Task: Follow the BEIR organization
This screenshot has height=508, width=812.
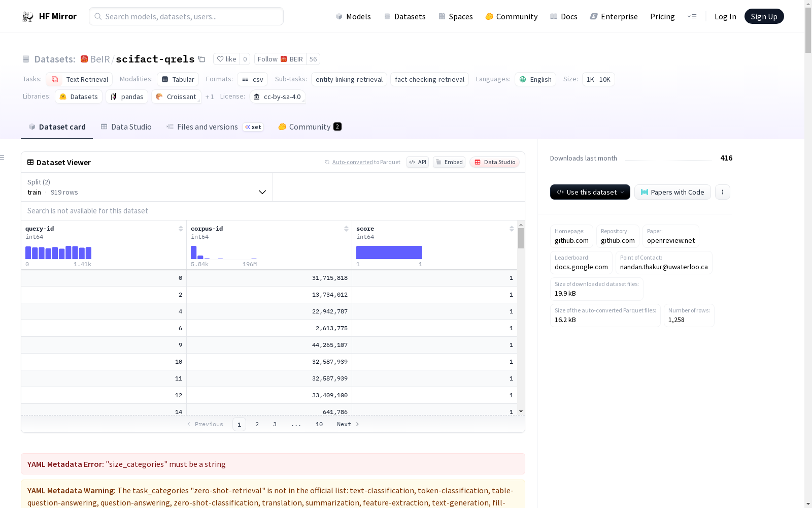Action: click(280, 59)
